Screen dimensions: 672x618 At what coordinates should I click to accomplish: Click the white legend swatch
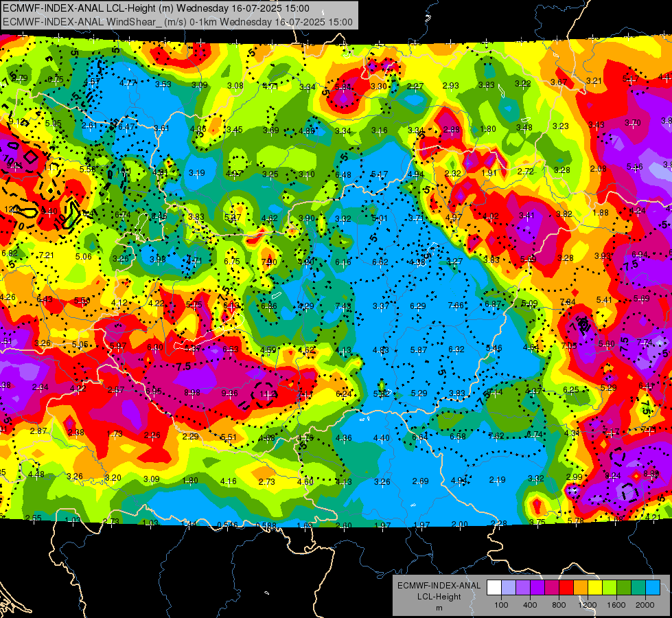click(494, 588)
